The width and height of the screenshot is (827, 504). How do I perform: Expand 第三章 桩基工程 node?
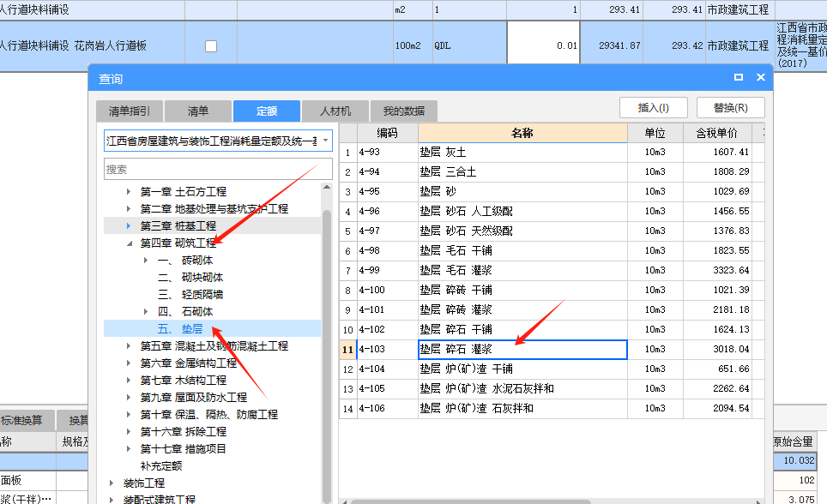tap(128, 225)
